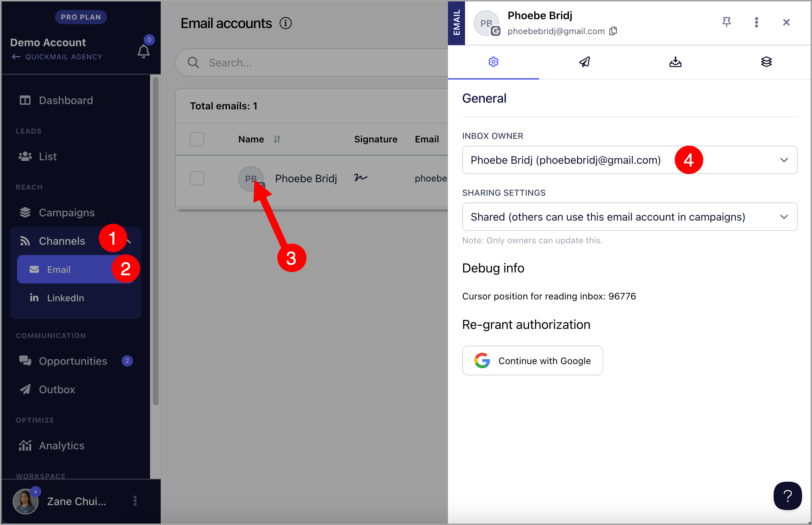Viewport: 812px width, 525px height.
Task: Open the inbox download tab
Action: point(675,62)
